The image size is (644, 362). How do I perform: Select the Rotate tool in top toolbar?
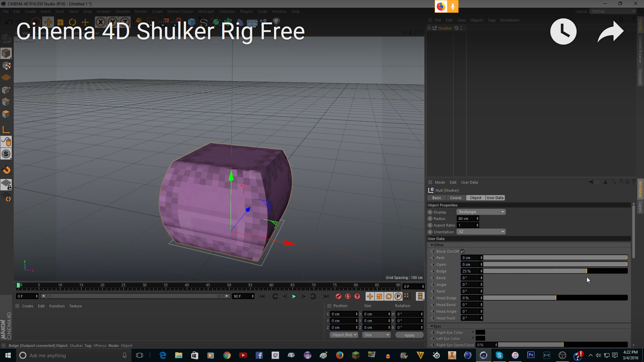pyautogui.click(x=72, y=22)
